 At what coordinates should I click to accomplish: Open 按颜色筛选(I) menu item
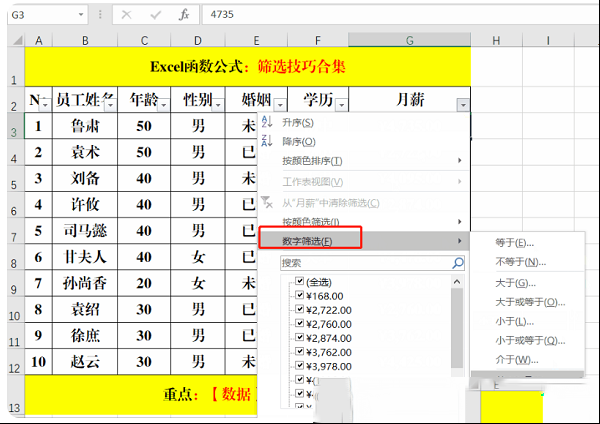tap(364, 222)
